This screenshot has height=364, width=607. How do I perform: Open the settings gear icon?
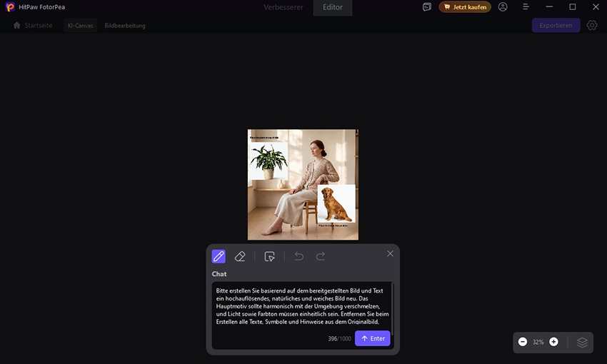tap(592, 26)
